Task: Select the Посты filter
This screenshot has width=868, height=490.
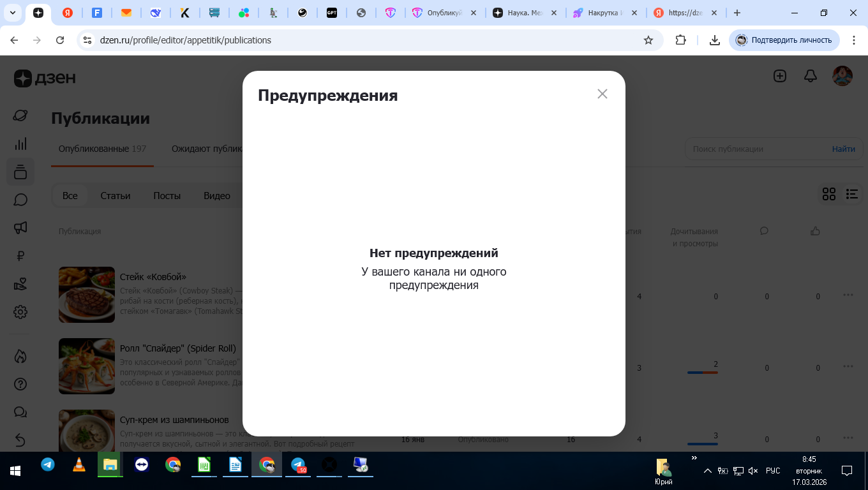Action: pyautogui.click(x=167, y=196)
